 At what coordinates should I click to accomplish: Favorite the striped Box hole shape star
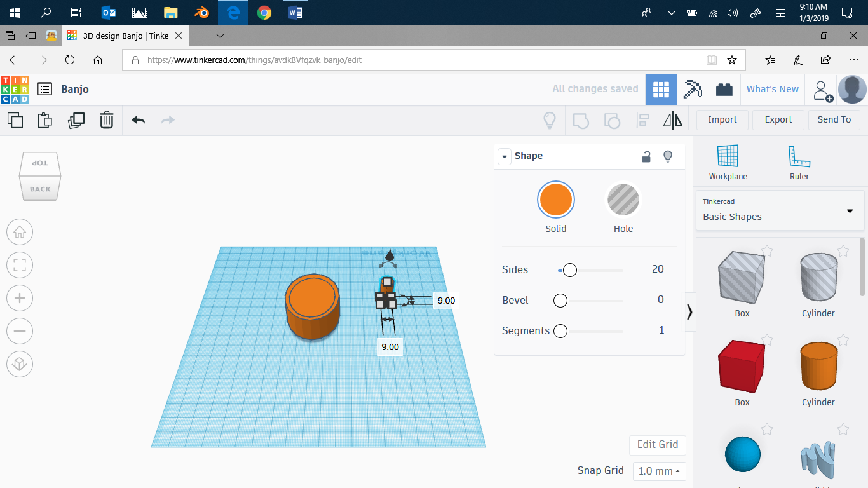[x=767, y=251]
